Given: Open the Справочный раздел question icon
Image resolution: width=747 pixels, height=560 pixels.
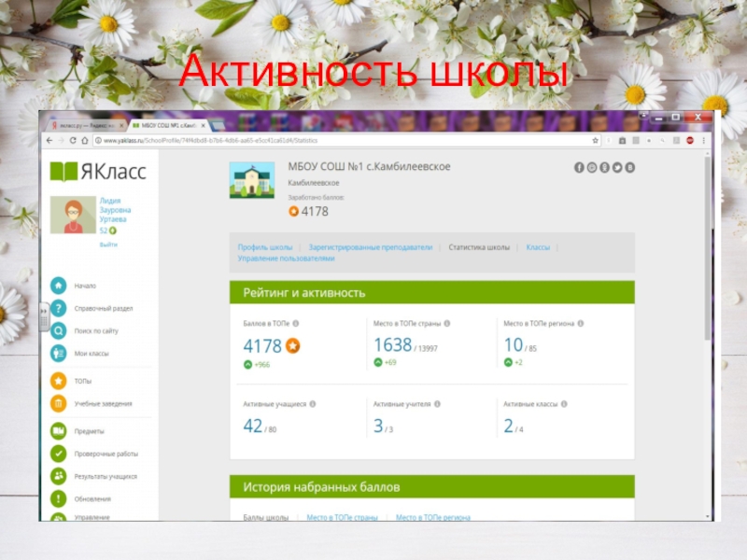Looking at the screenshot, I should 59,308.
